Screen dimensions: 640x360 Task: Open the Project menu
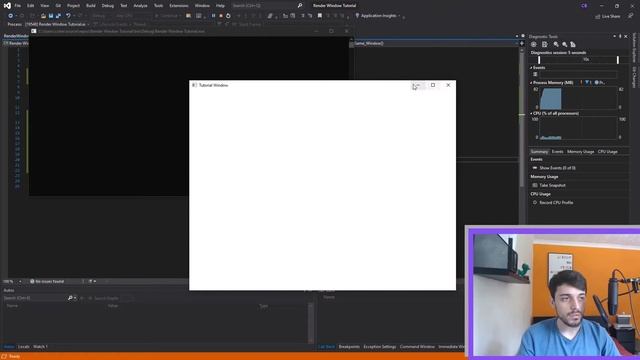coord(73,6)
